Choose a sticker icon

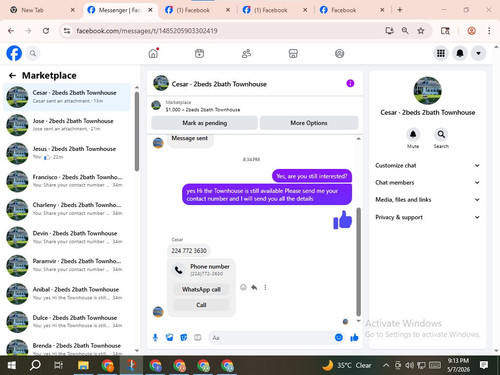pyautogui.click(x=184, y=338)
